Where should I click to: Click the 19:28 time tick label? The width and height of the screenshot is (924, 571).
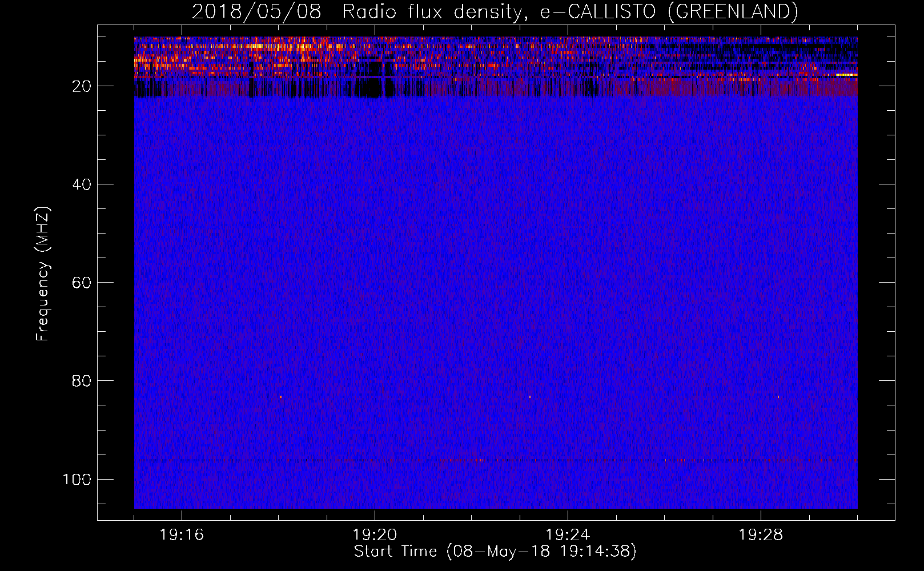[761, 535]
